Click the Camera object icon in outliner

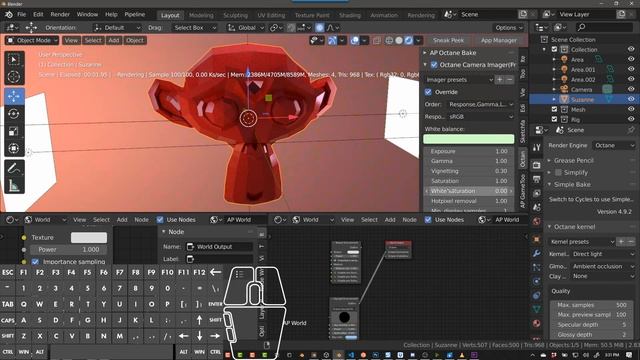click(x=564, y=89)
